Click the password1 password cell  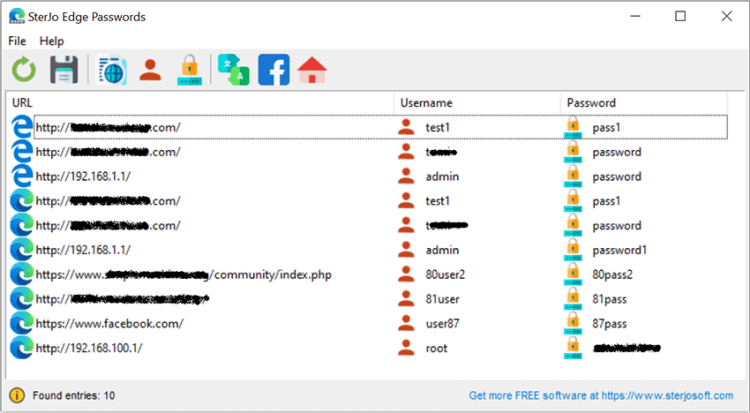point(619,250)
